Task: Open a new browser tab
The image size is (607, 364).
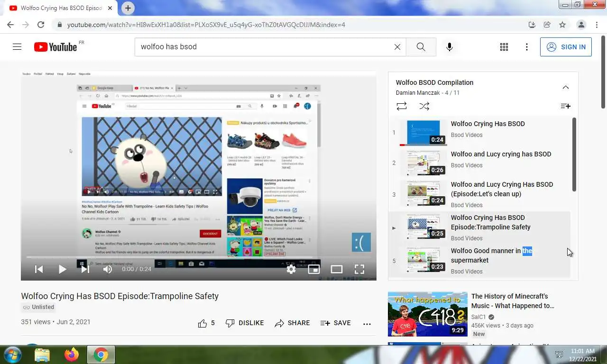Action: (128, 8)
